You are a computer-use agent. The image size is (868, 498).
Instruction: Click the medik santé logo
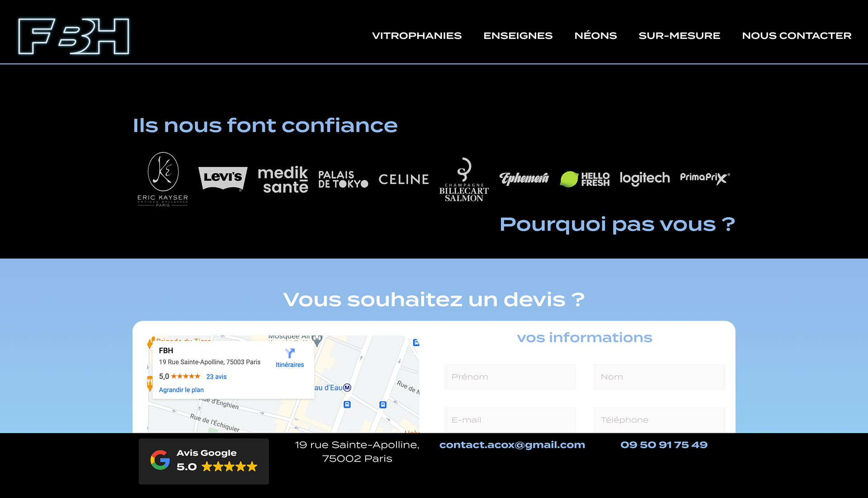coord(283,180)
